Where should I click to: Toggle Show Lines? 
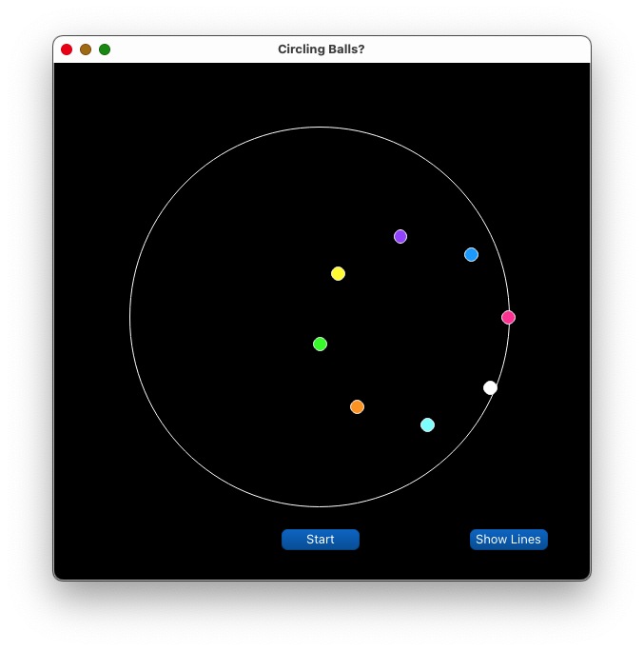(x=508, y=540)
